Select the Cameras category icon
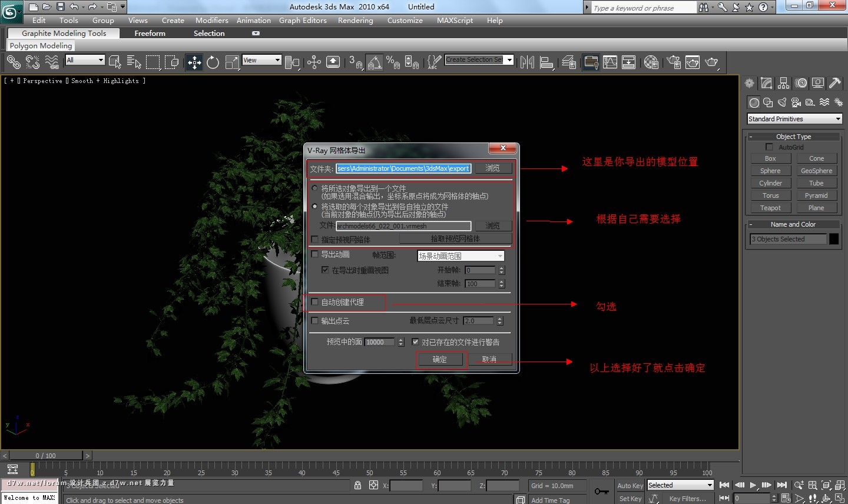 coord(796,102)
